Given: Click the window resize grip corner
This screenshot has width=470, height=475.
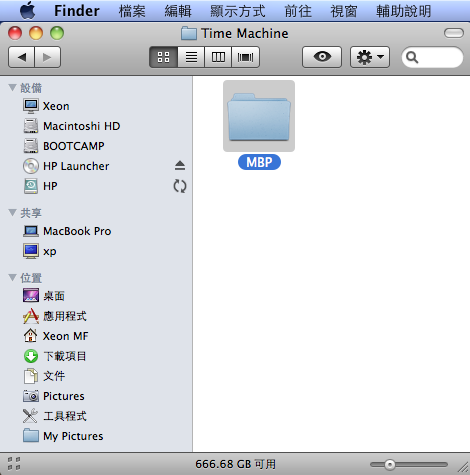Looking at the screenshot, I should click(x=464, y=468).
